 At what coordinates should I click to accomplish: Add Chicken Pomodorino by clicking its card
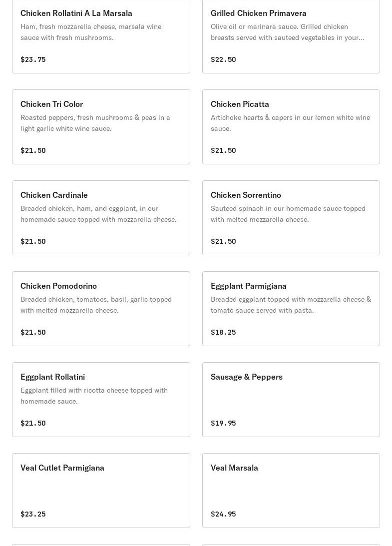tap(58, 286)
